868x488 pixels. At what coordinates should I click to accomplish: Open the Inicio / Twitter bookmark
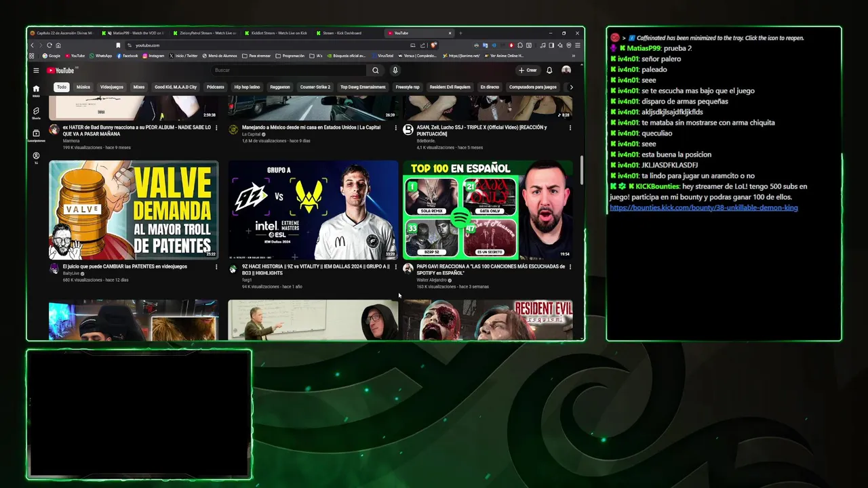tap(184, 56)
